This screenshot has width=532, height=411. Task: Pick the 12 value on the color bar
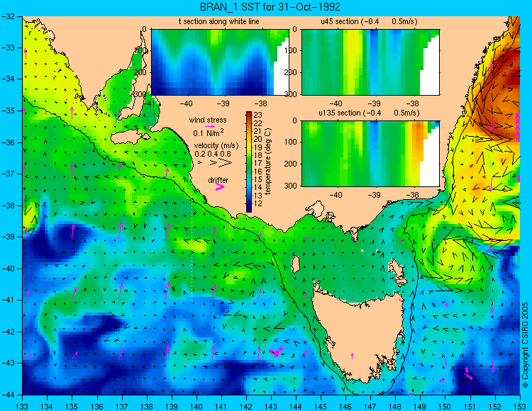tap(257, 203)
